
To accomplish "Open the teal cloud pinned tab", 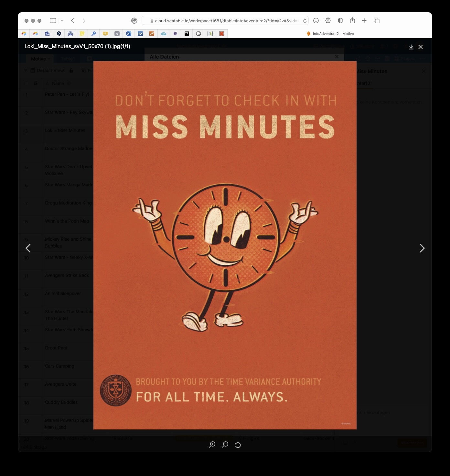I will click(164, 34).
